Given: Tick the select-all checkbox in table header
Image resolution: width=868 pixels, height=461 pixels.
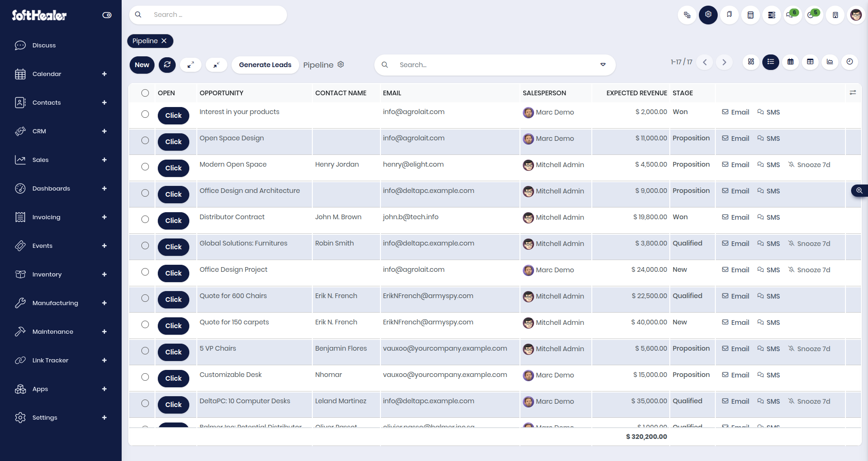Looking at the screenshot, I should pos(145,93).
